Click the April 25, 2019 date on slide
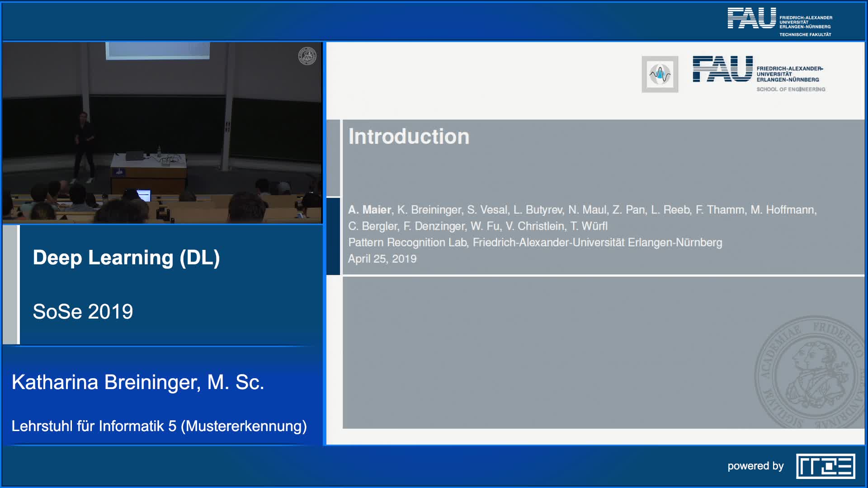Image resolution: width=868 pixels, height=488 pixels. point(382,259)
